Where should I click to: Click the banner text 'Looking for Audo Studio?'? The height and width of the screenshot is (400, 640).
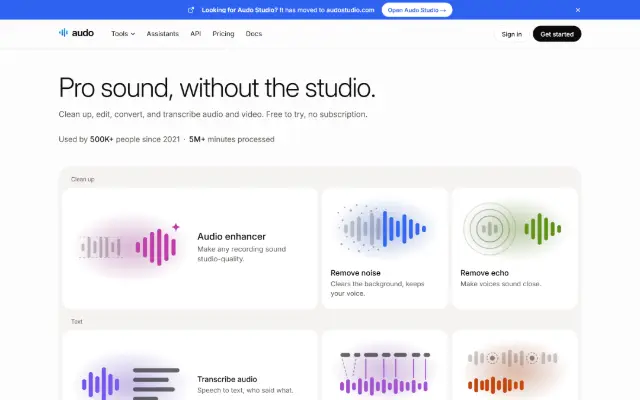pyautogui.click(x=240, y=10)
